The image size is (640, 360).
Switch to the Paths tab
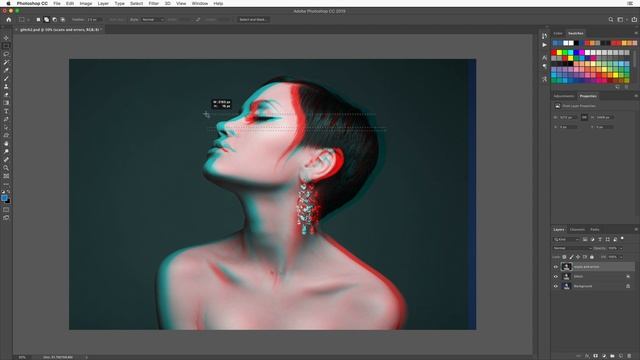pos(595,229)
